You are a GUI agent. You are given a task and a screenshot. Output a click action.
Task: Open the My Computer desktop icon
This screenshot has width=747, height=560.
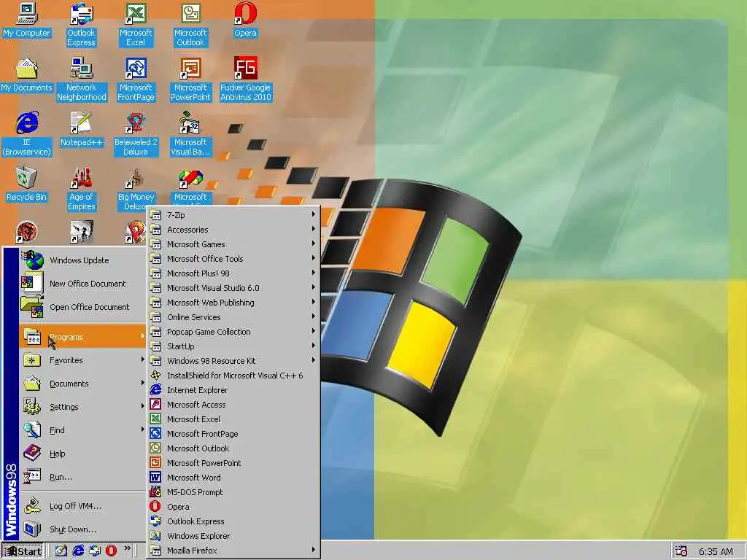click(x=27, y=20)
